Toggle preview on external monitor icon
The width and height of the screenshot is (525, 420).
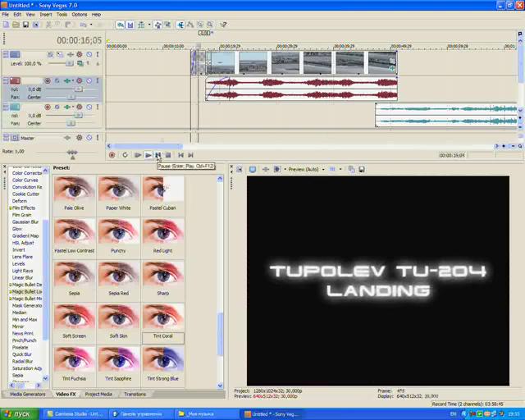[x=253, y=170]
